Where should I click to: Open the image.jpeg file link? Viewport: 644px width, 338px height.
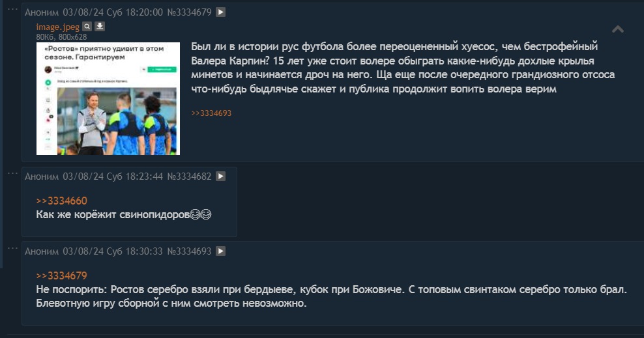pos(57,27)
